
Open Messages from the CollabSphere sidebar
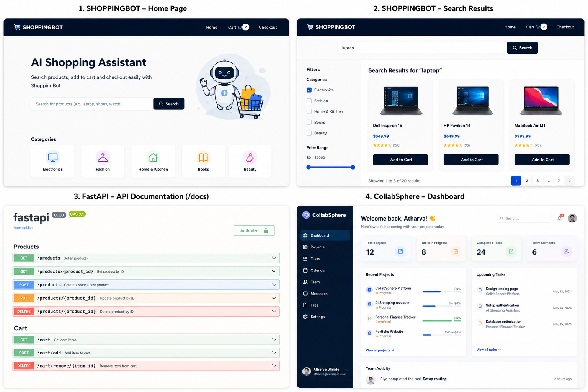point(325,294)
